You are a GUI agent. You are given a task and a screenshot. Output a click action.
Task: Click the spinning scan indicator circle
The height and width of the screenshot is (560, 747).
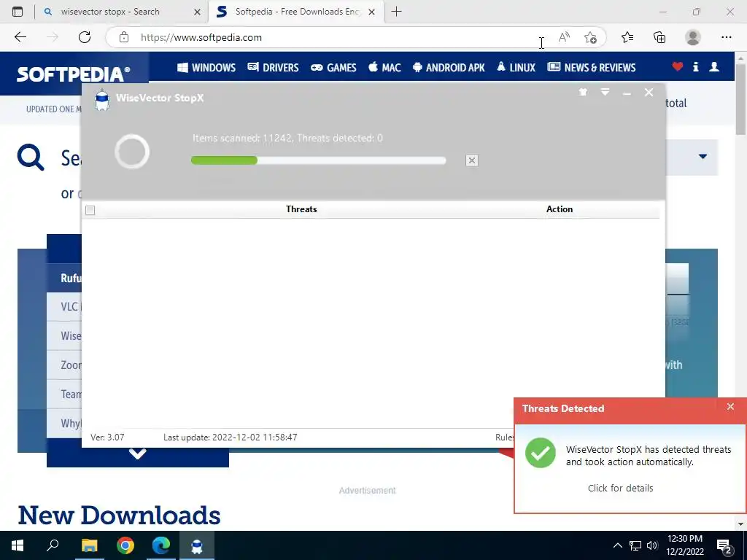click(132, 152)
